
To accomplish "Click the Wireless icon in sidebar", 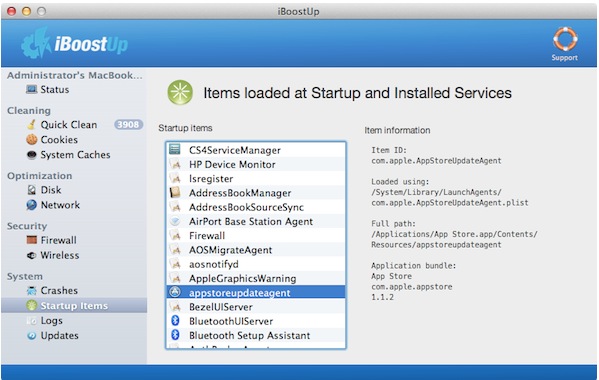I will [32, 255].
